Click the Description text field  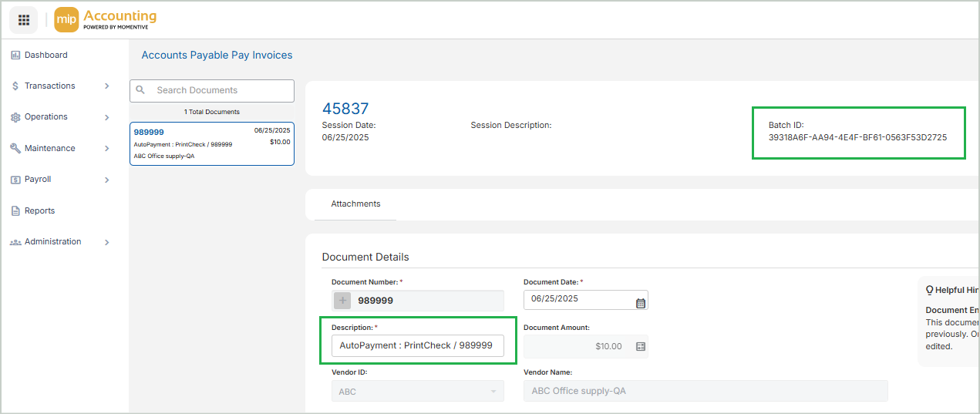pyautogui.click(x=416, y=345)
